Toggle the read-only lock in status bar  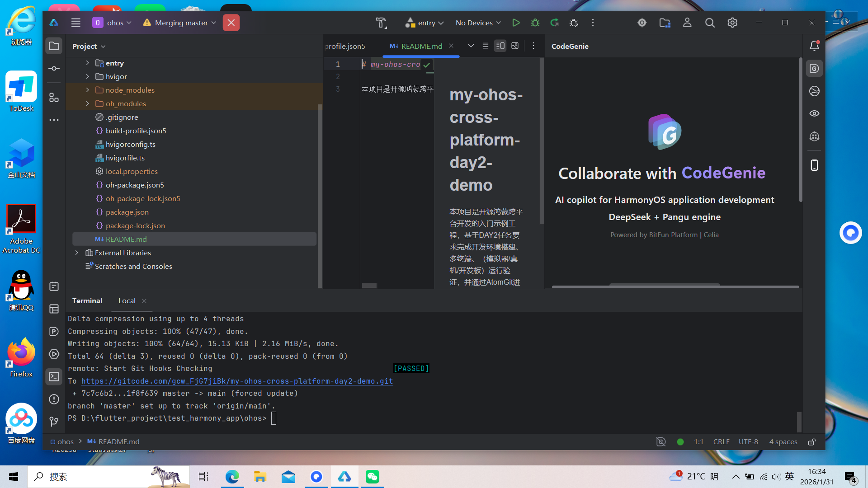(x=812, y=441)
